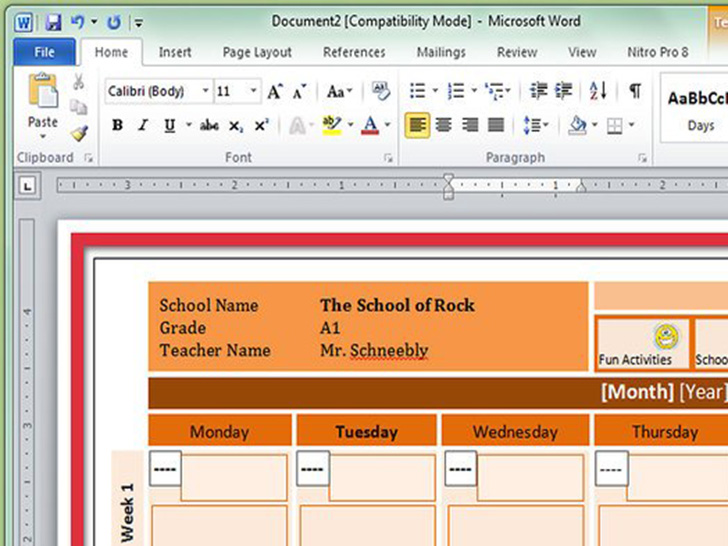Toggle show paragraph marks (¶)
The height and width of the screenshot is (546, 728).
(634, 91)
